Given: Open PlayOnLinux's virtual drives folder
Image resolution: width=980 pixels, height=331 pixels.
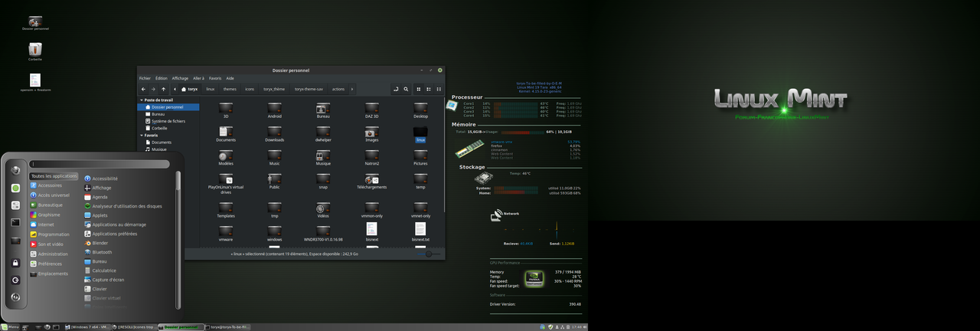Looking at the screenshot, I should pyautogui.click(x=226, y=183).
